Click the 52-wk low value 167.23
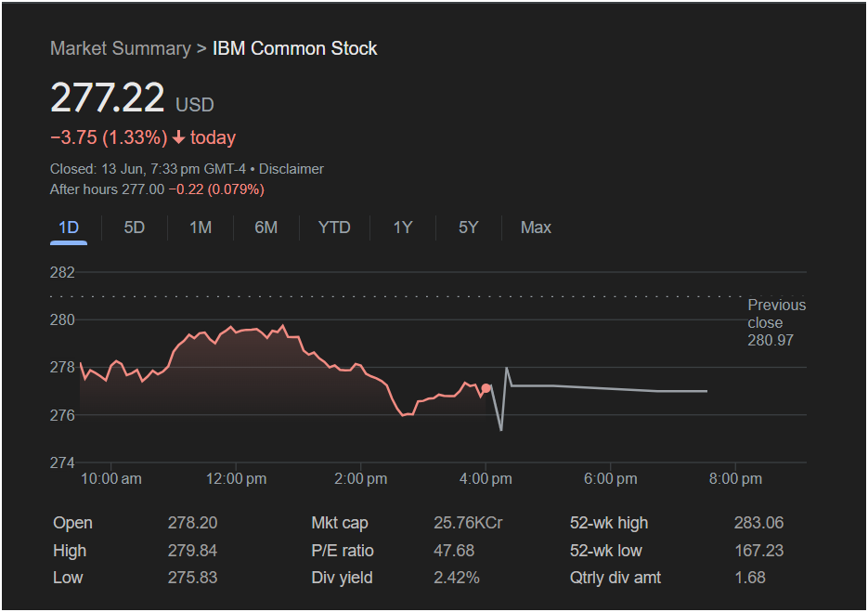 pyautogui.click(x=759, y=551)
